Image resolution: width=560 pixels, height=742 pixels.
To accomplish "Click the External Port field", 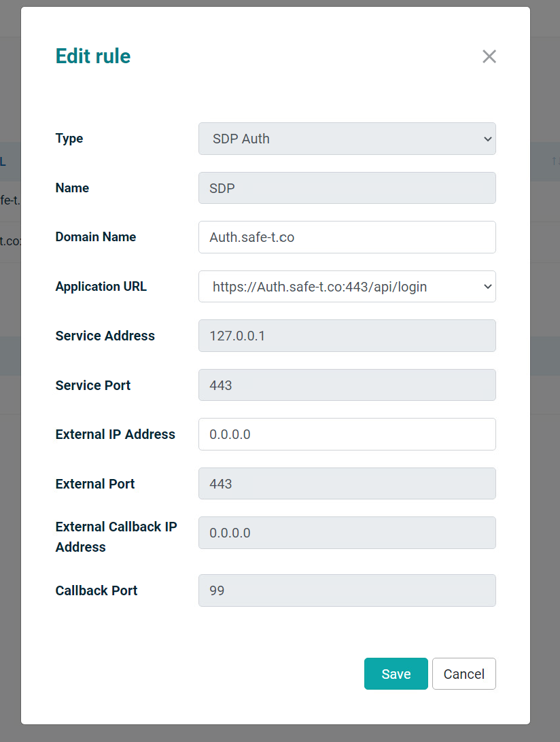I will [x=347, y=484].
